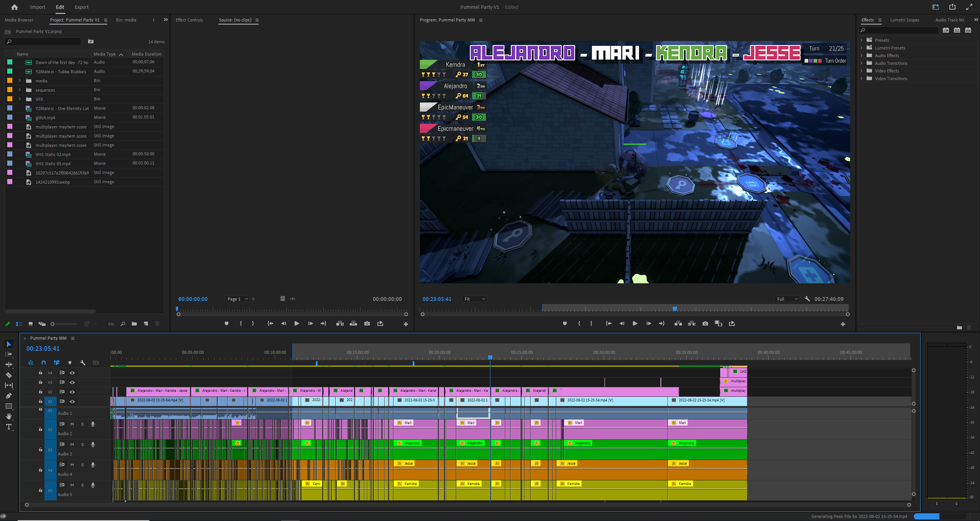Click the Program monitor playhead scrubber
Image resolution: width=980 pixels, height=521 pixels.
pyautogui.click(x=675, y=309)
